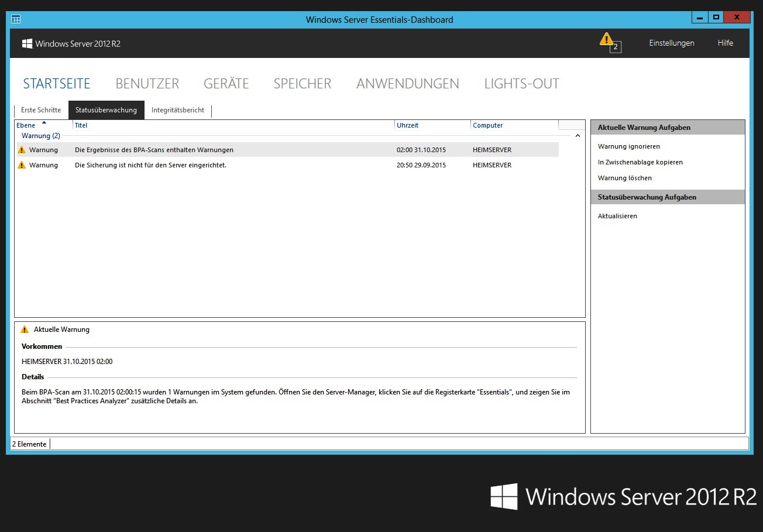Open the STARTSEITE section
Image resolution: width=763 pixels, height=532 pixels.
coord(57,84)
